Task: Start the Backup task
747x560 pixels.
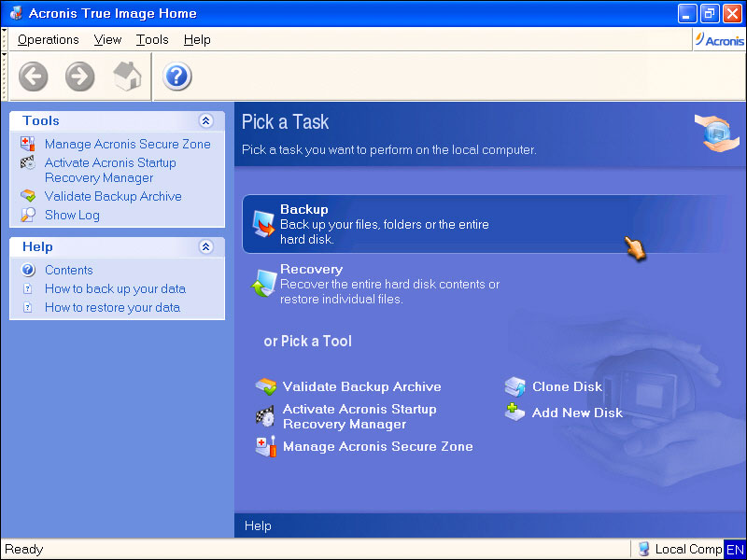Action: pyautogui.click(x=484, y=224)
